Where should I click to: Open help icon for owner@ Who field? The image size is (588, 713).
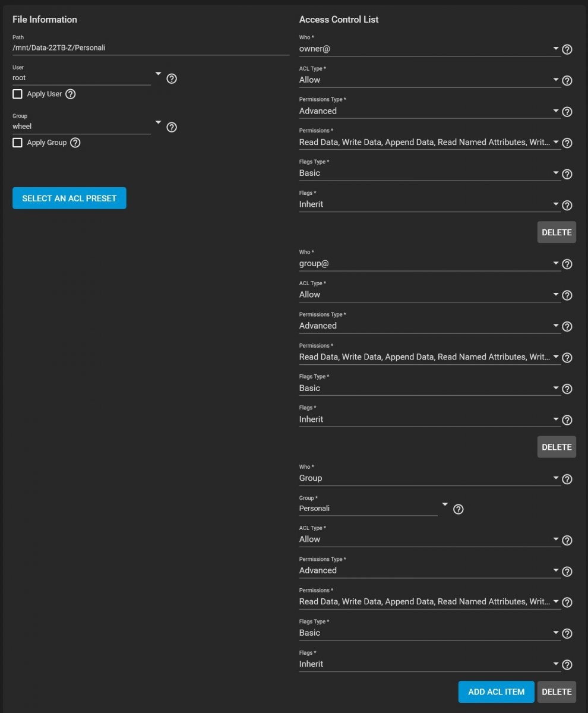point(567,49)
